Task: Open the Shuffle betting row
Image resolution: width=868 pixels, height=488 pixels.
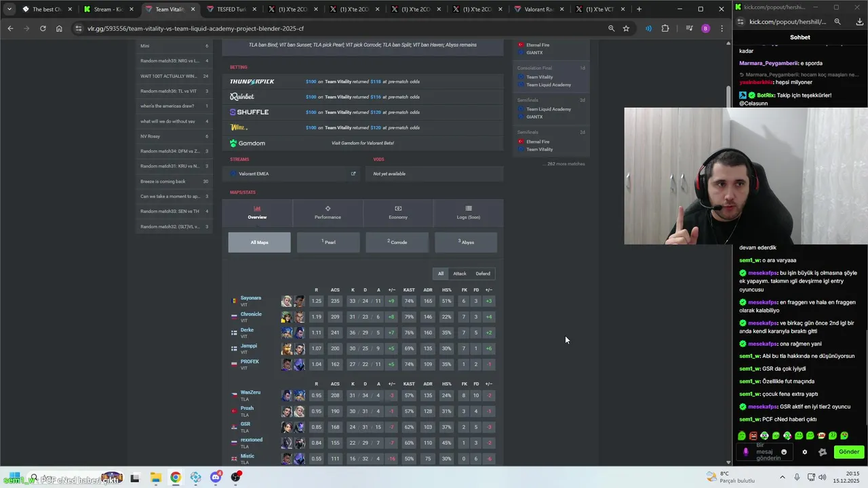Action: (363, 112)
